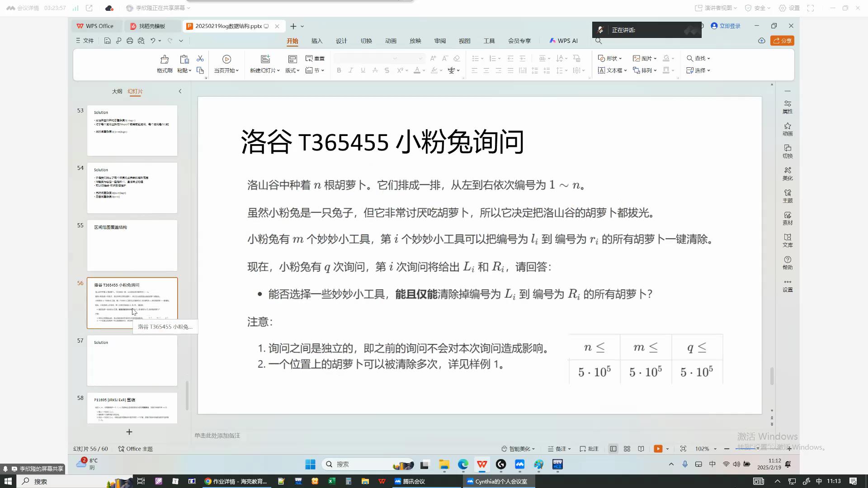Switch to normal view in status bar

(x=613, y=449)
